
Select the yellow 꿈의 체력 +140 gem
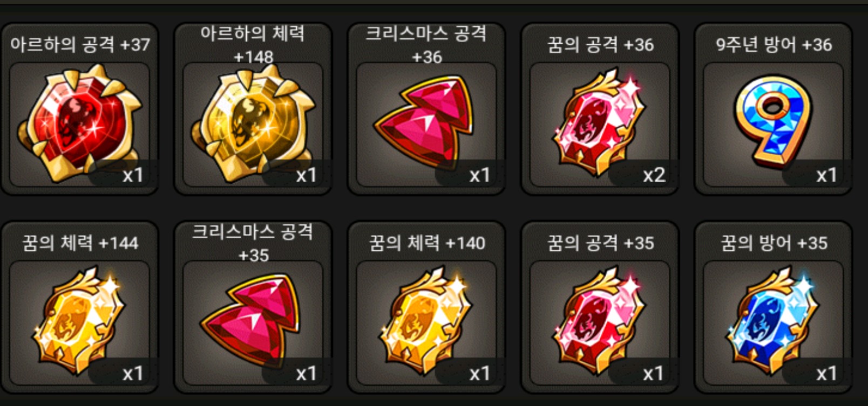pyautogui.click(x=425, y=321)
